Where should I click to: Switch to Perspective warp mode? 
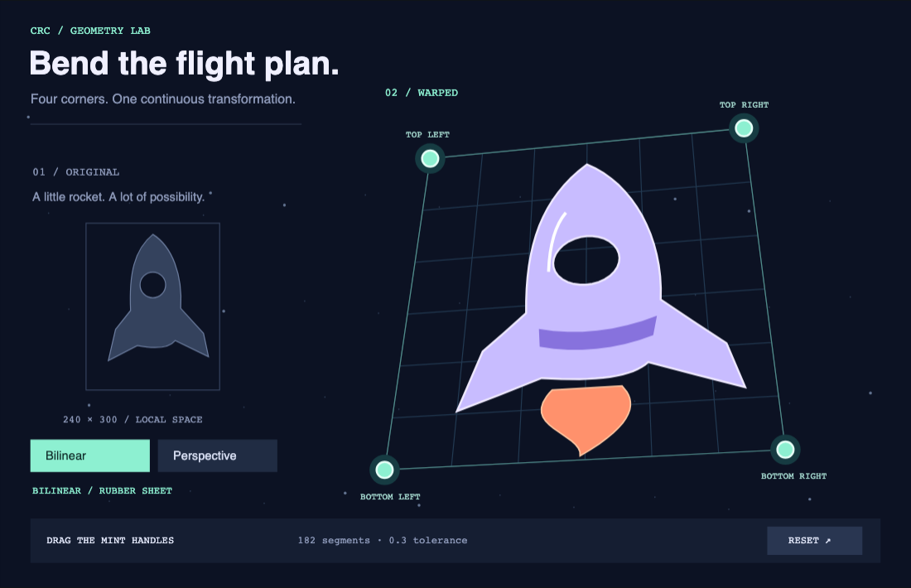tap(217, 455)
